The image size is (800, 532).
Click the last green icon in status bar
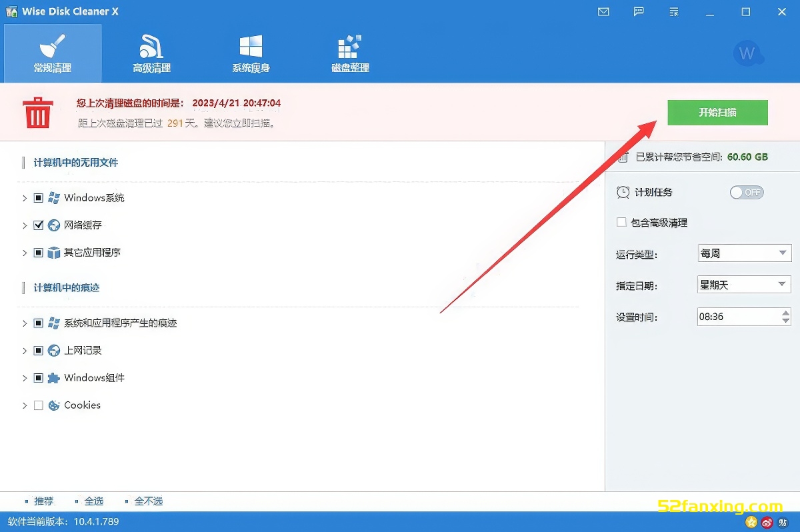(783, 522)
